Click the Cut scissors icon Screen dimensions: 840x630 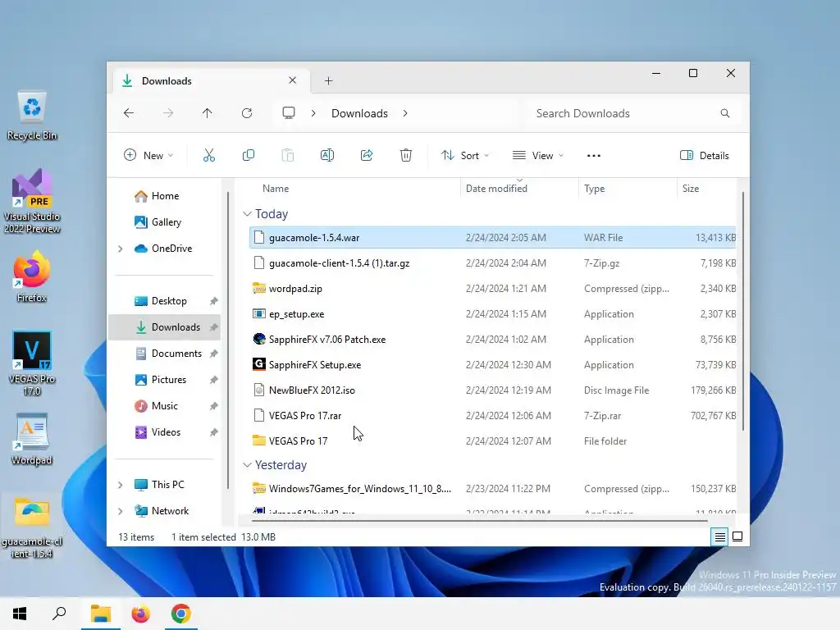(x=209, y=155)
